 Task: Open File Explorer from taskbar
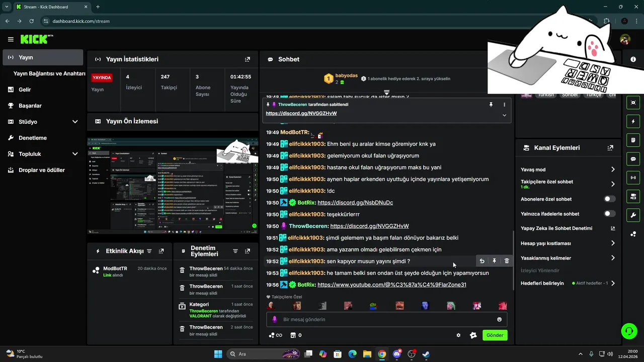367,354
